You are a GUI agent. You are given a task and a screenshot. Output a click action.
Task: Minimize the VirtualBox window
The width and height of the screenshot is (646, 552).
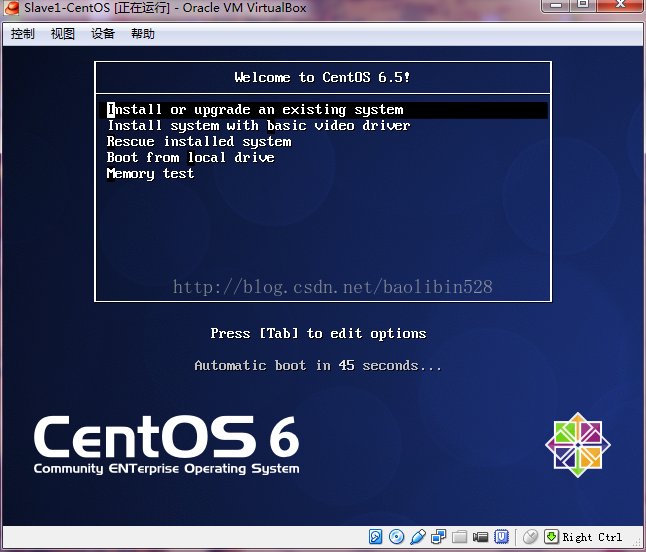556,5
